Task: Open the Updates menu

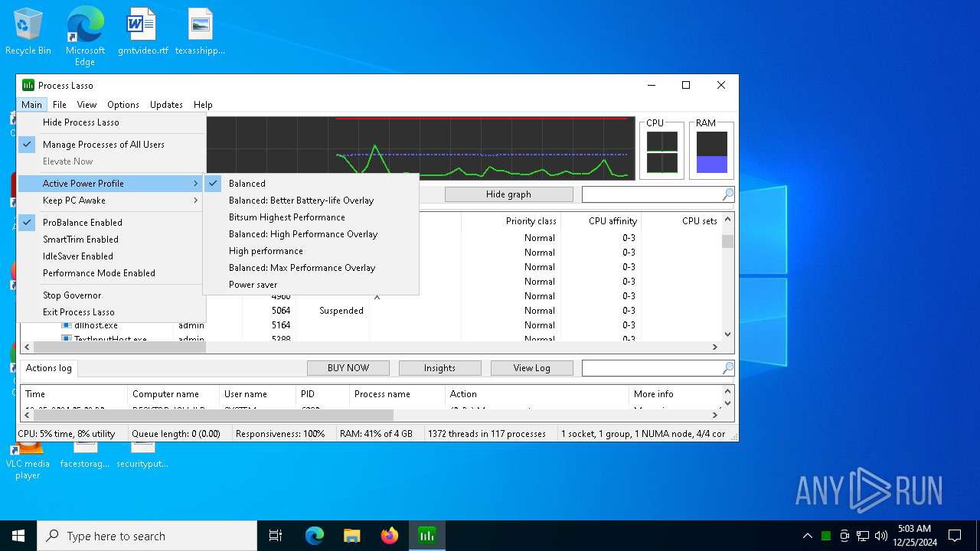Action: [166, 105]
